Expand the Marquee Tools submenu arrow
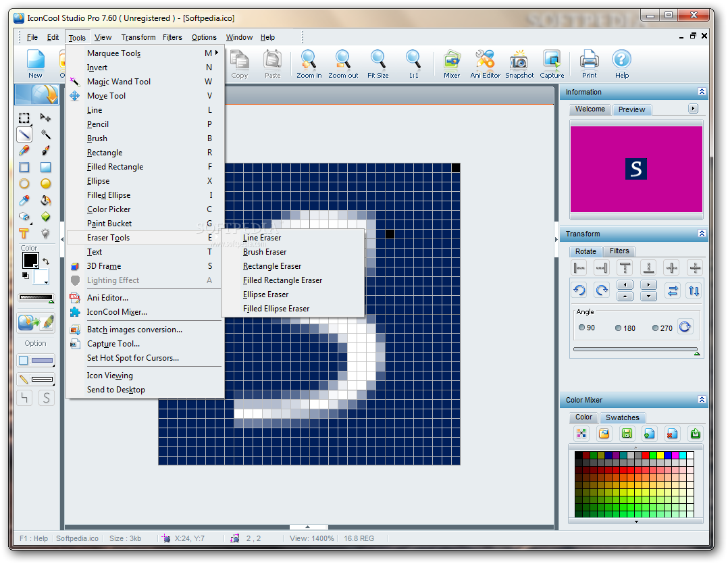Screen dimensions: 728x564 pos(216,53)
